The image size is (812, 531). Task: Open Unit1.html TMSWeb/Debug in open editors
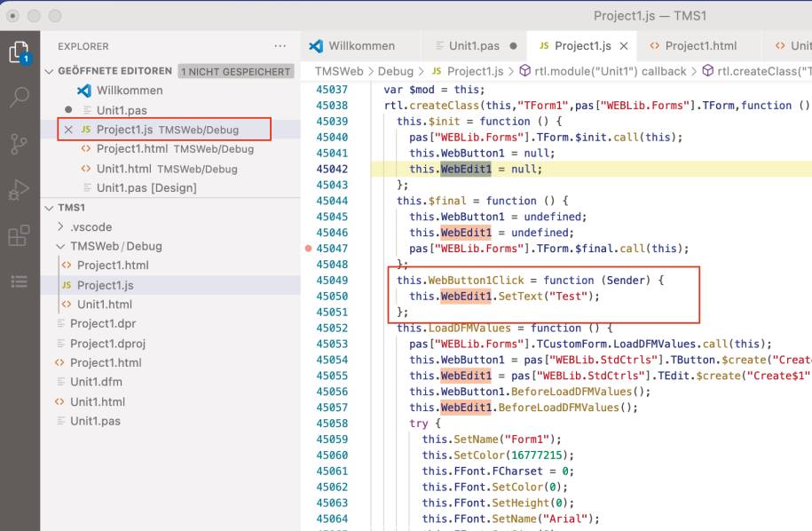coord(167,169)
